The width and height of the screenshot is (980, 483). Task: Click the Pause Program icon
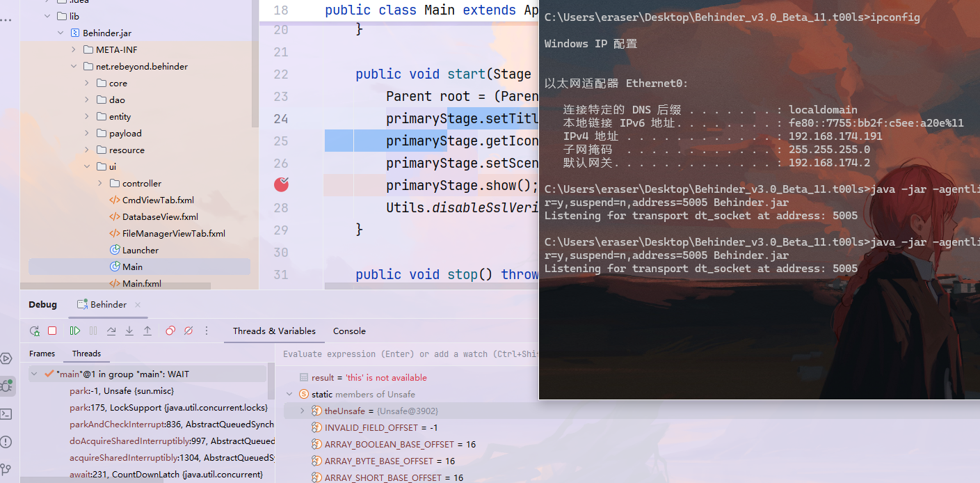click(93, 331)
